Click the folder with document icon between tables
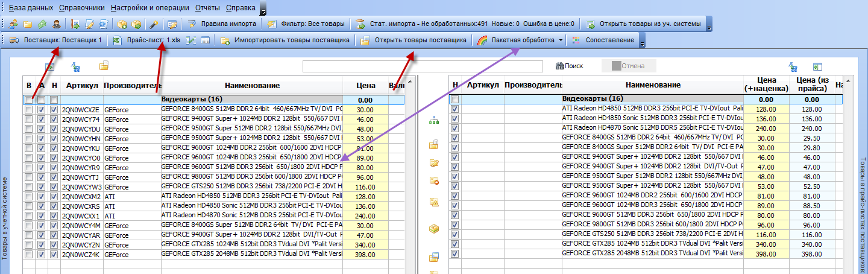This screenshot has width=868, height=274. tap(434, 145)
